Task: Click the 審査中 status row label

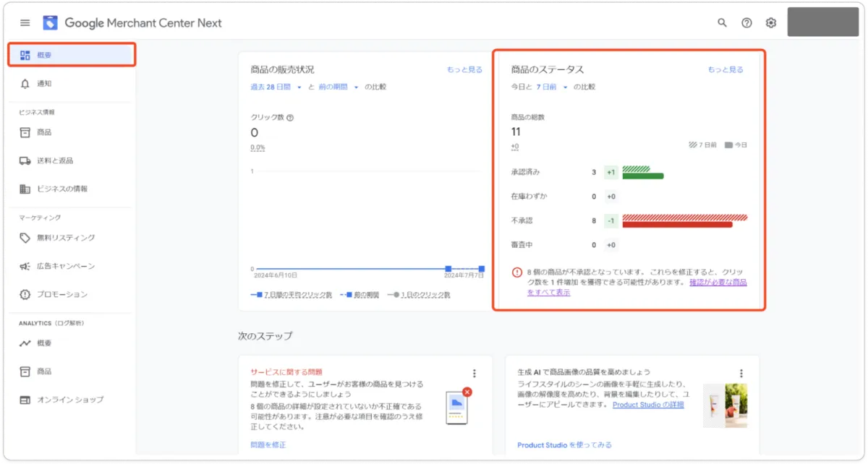Action: pyautogui.click(x=522, y=245)
